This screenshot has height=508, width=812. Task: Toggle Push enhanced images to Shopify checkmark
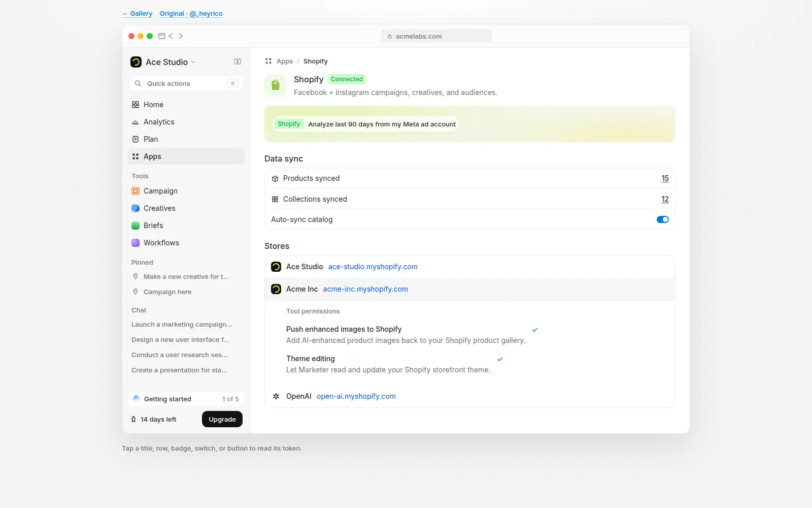click(535, 330)
